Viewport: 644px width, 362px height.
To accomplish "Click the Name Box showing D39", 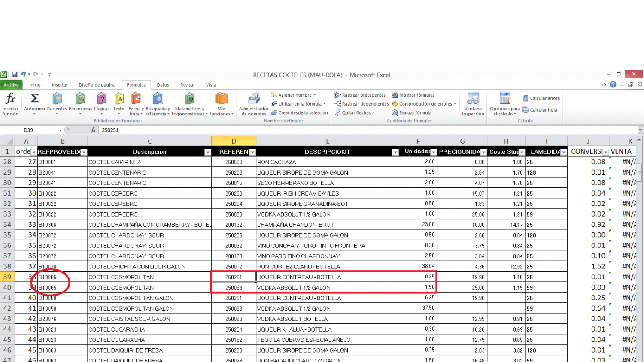I will 29,130.
